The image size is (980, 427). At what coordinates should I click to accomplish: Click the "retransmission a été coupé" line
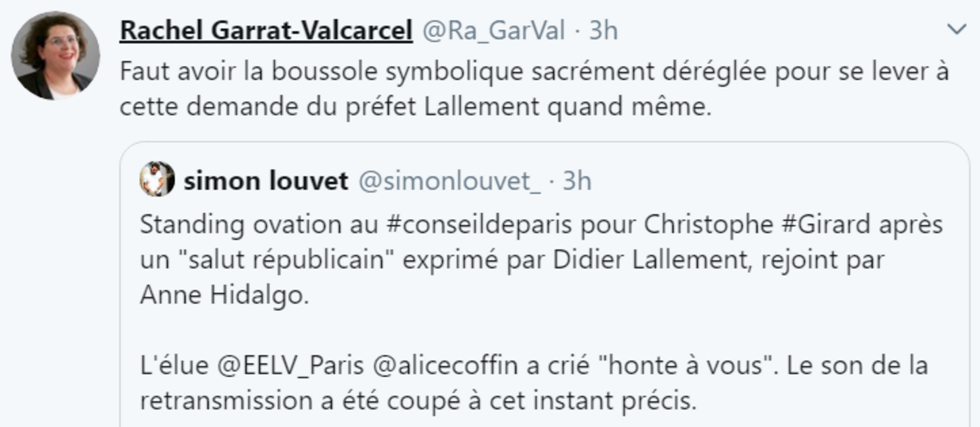click(x=418, y=401)
